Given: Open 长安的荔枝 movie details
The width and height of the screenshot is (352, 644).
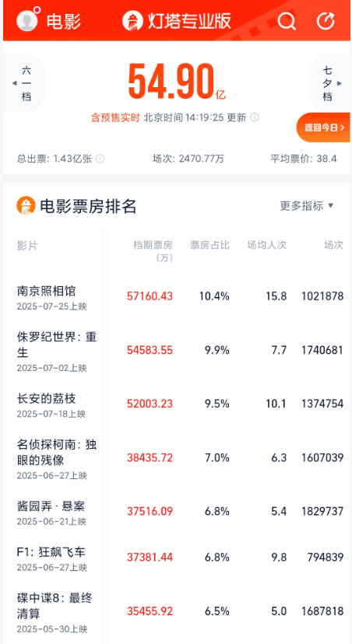Looking at the screenshot, I should pyautogui.click(x=175, y=404).
